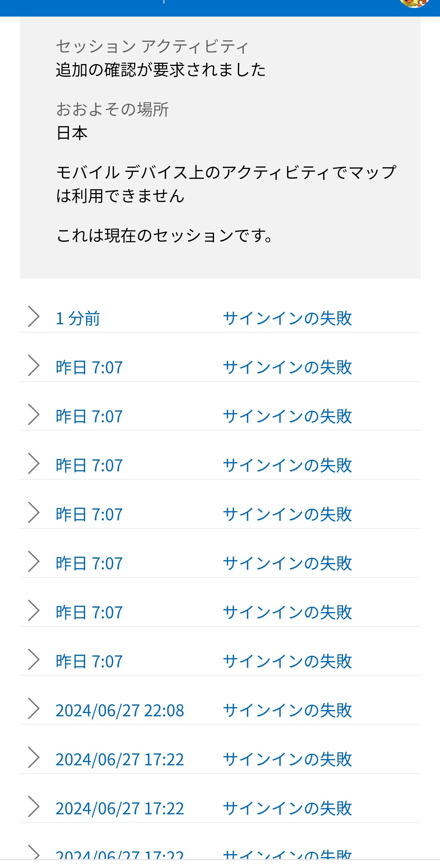Viewport: 440px width, 868px height.
Task: Expand the 1 分前 sign-in entry chevron
Action: click(x=34, y=317)
